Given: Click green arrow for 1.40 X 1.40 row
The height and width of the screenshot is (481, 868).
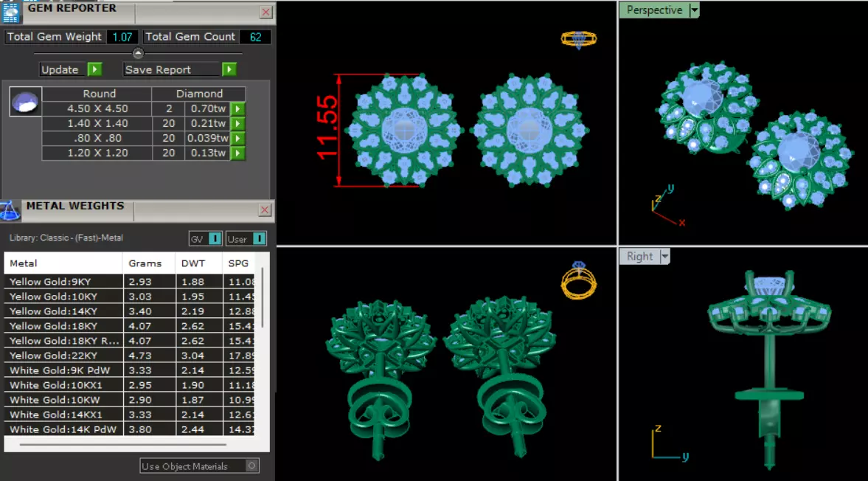Looking at the screenshot, I should click(237, 123).
